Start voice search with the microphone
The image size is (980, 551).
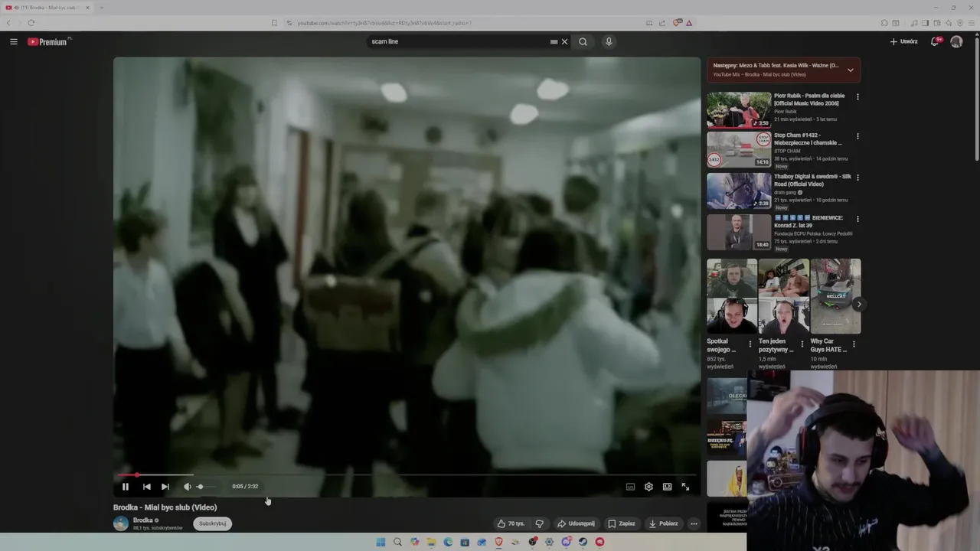609,41
